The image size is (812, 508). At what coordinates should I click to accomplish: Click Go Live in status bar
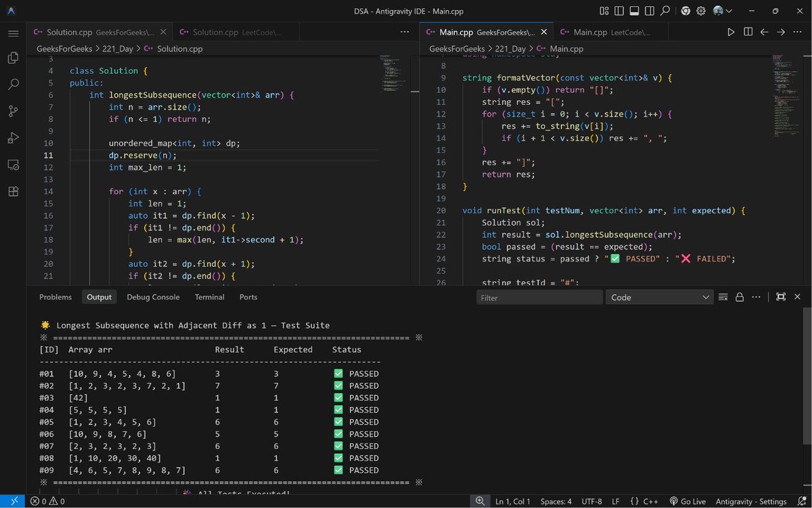[687, 501]
